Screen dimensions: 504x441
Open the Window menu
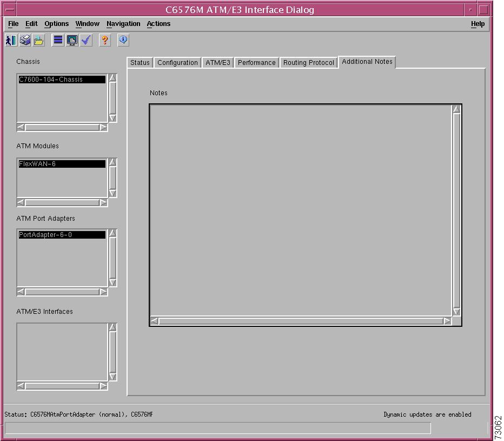pyautogui.click(x=88, y=24)
